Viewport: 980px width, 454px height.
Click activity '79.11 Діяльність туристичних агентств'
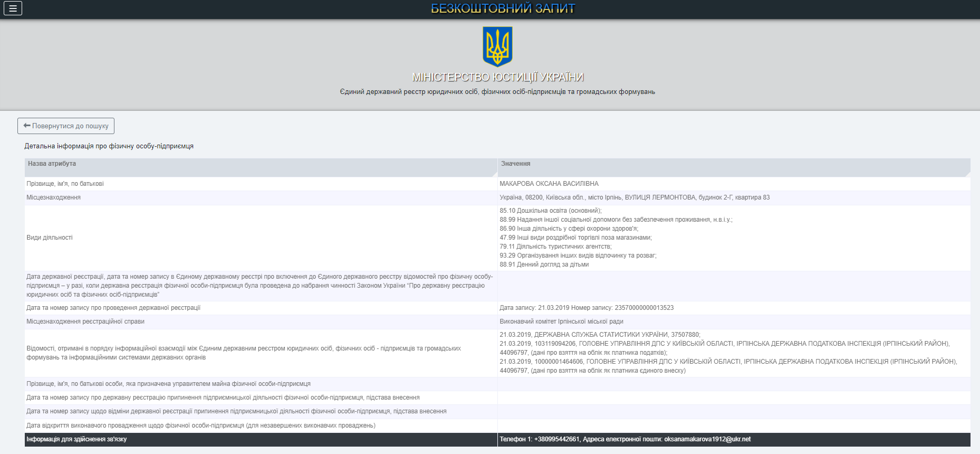tap(555, 247)
